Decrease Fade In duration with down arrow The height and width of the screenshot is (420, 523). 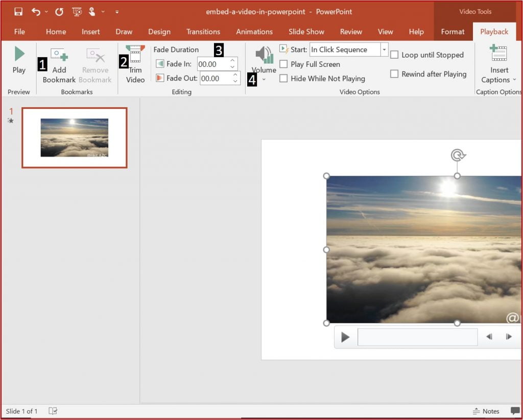click(232, 67)
